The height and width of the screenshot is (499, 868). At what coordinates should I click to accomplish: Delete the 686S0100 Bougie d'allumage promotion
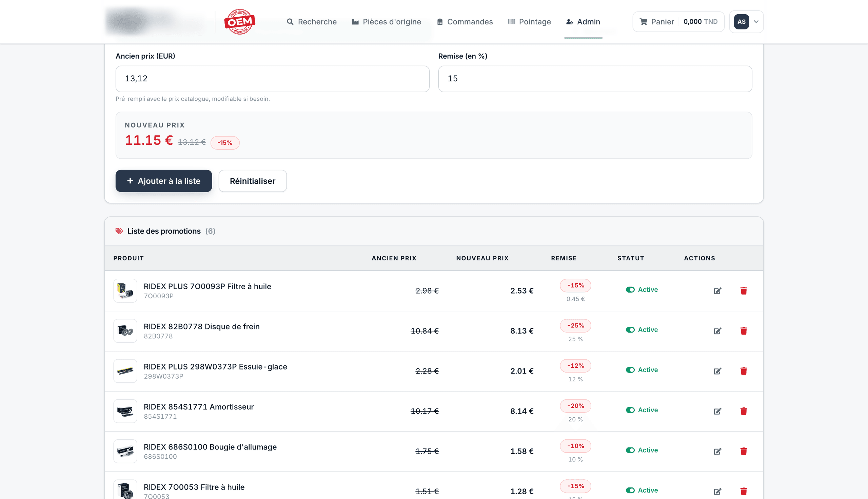(x=743, y=451)
